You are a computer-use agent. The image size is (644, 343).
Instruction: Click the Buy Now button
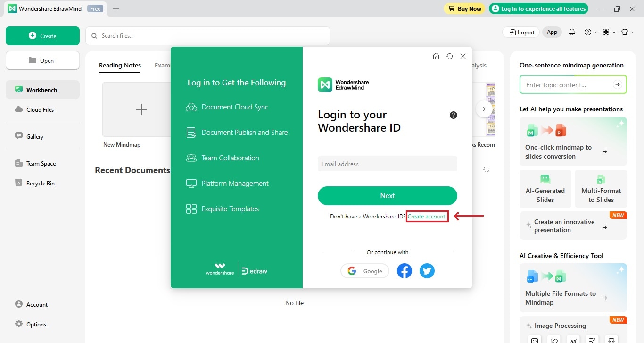[464, 8]
